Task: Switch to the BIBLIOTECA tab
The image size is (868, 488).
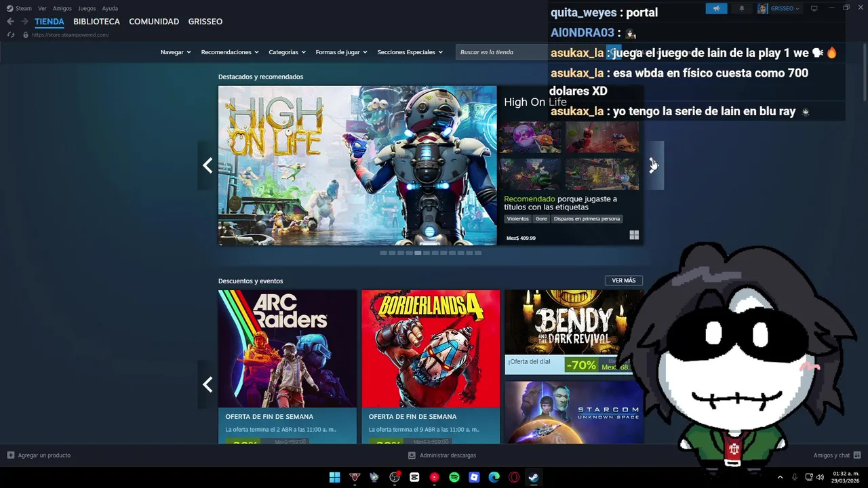Action: coord(96,22)
